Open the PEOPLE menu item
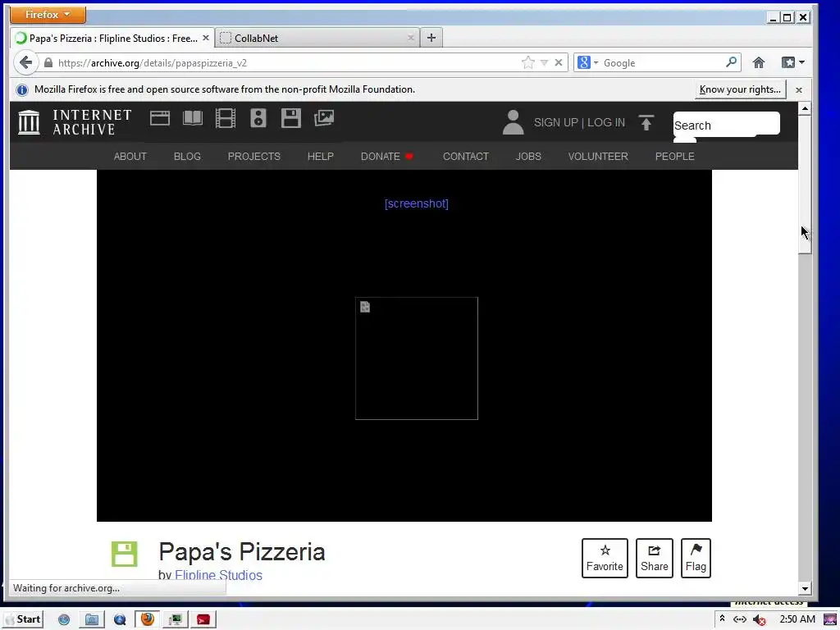The width and height of the screenshot is (840, 630). (674, 157)
